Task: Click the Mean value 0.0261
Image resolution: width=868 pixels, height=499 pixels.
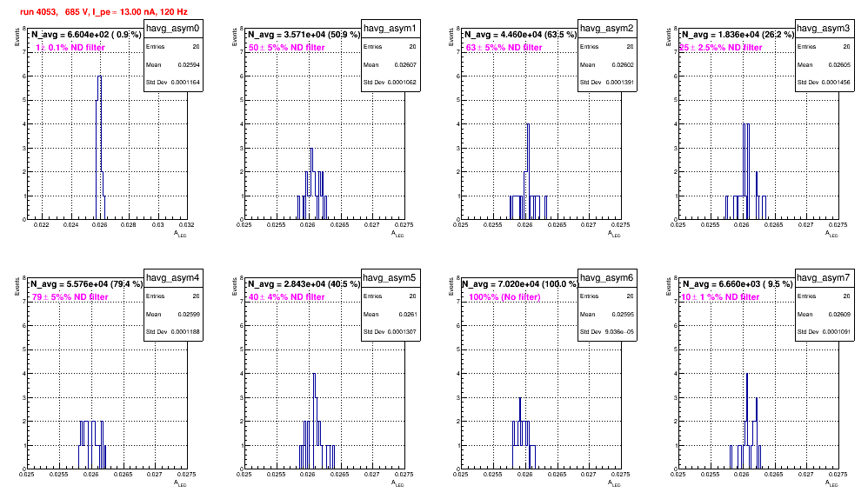Action: (x=407, y=314)
